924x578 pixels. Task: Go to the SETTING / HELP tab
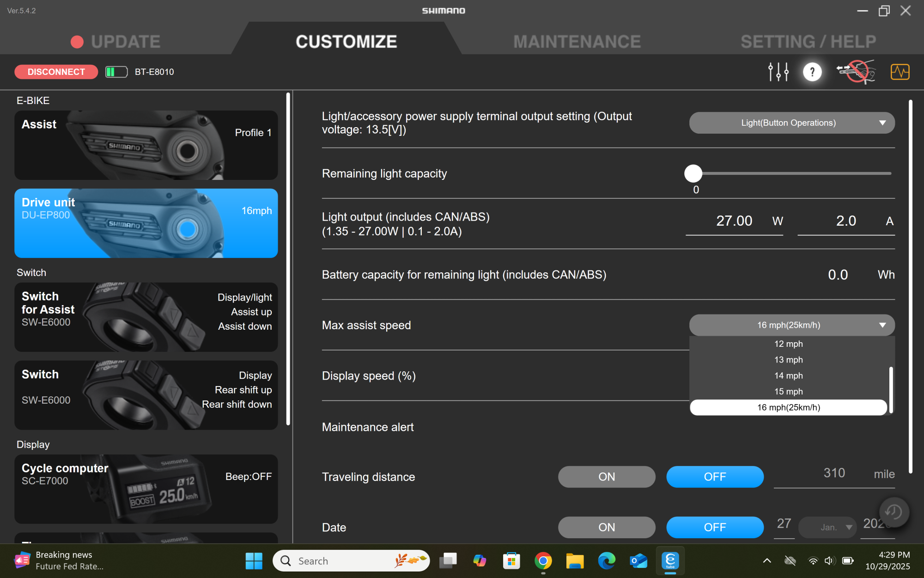point(808,41)
